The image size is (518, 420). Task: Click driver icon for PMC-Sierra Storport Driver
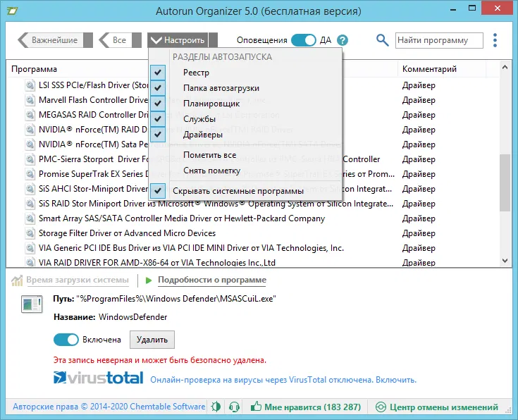point(30,159)
